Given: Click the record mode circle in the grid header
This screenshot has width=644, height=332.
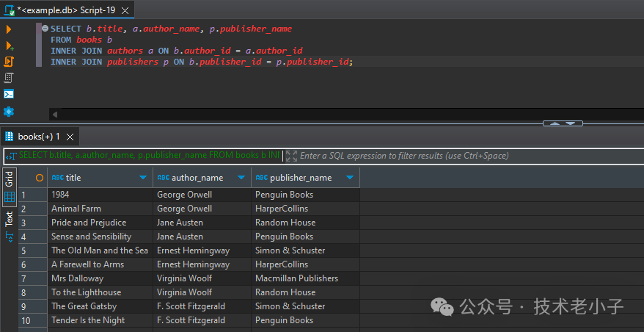Looking at the screenshot, I should pos(40,178).
